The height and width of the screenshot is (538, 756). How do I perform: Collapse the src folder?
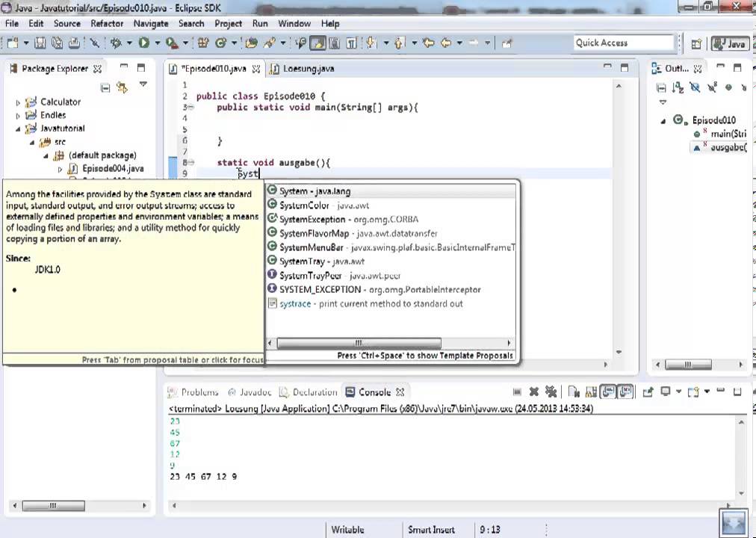coord(32,143)
